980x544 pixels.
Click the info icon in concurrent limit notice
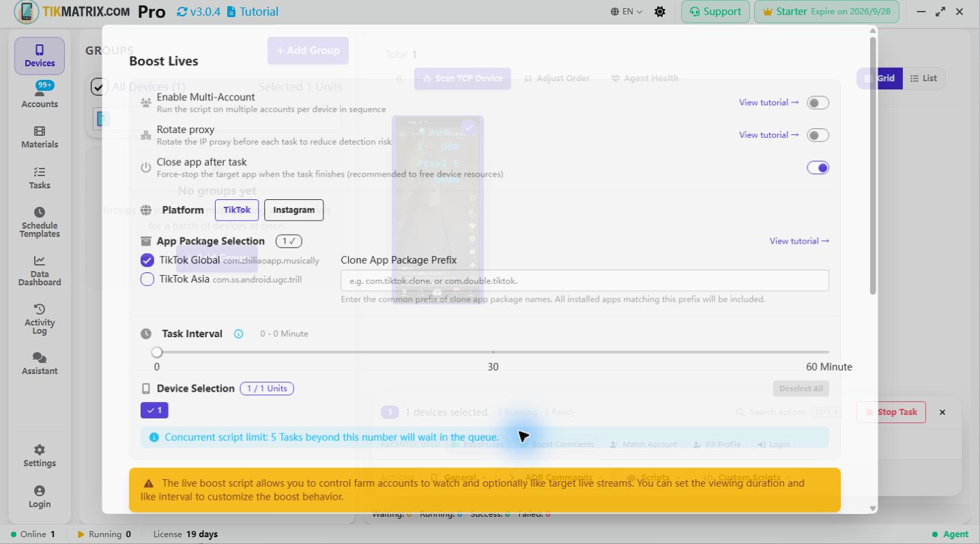pos(154,437)
